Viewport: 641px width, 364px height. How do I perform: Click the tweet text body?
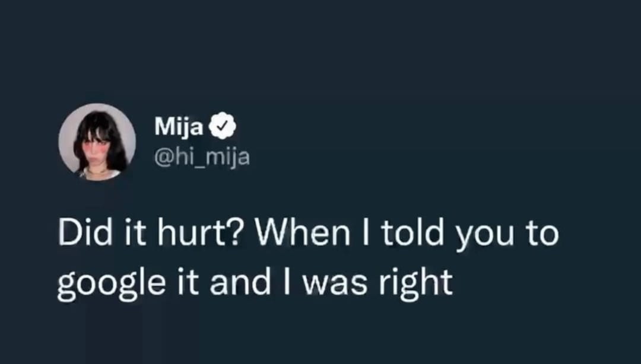(x=307, y=258)
